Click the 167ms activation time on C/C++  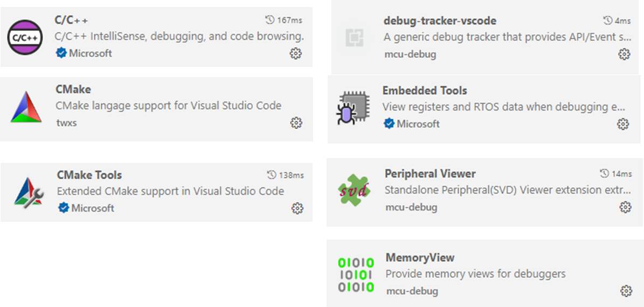[284, 20]
